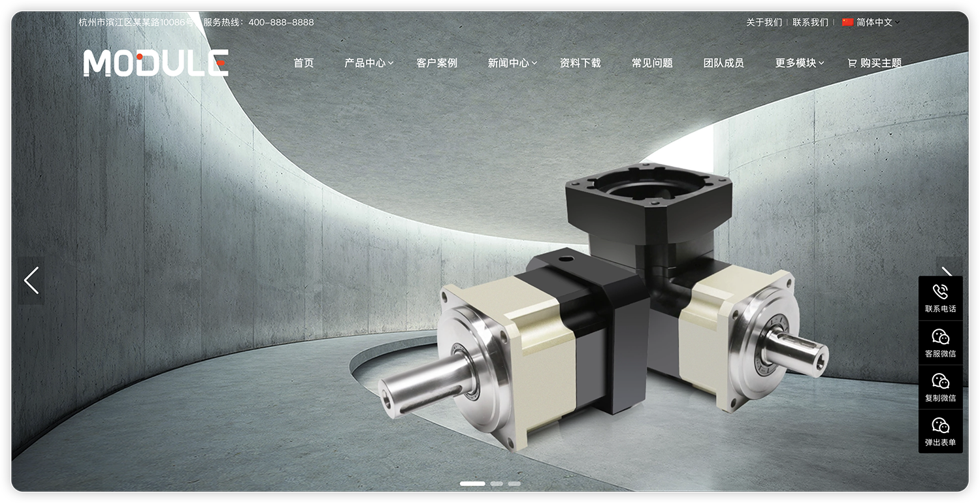The width and height of the screenshot is (980, 503).
Task: Open the 资料下载 downloads page
Action: pyautogui.click(x=580, y=63)
